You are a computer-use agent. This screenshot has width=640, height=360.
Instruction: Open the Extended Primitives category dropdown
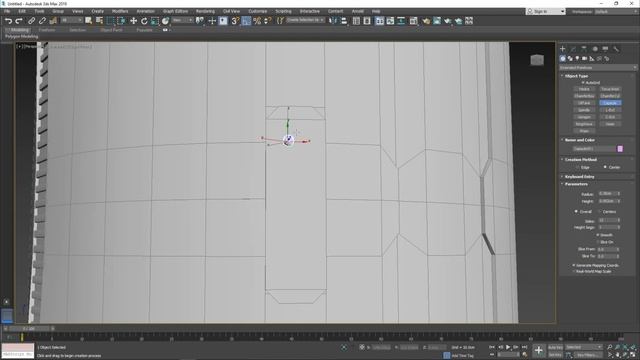[598, 68]
